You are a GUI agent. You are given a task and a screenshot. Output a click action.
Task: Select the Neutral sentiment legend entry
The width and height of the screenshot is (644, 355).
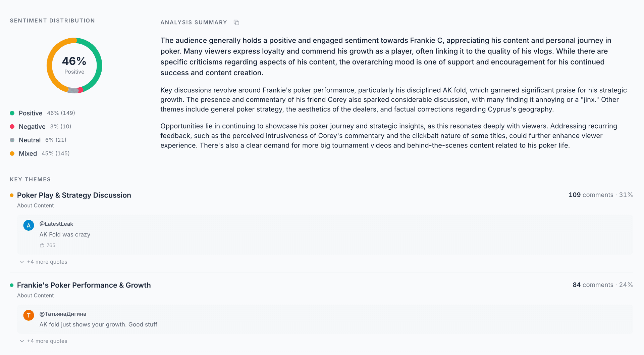click(30, 140)
